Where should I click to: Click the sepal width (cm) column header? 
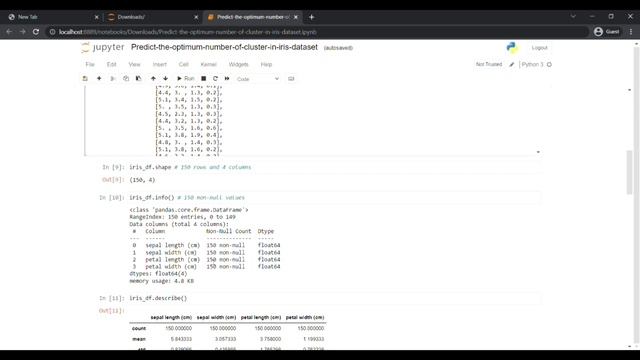click(x=216, y=317)
